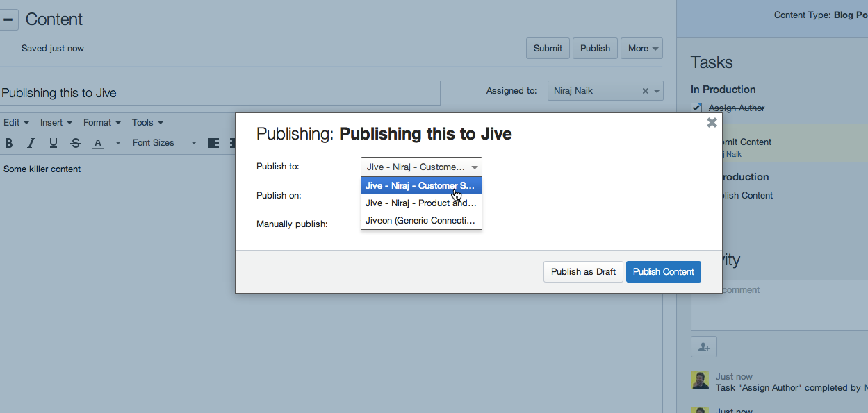Click the add user icon below the comment box
The height and width of the screenshot is (413, 868).
[x=703, y=346]
